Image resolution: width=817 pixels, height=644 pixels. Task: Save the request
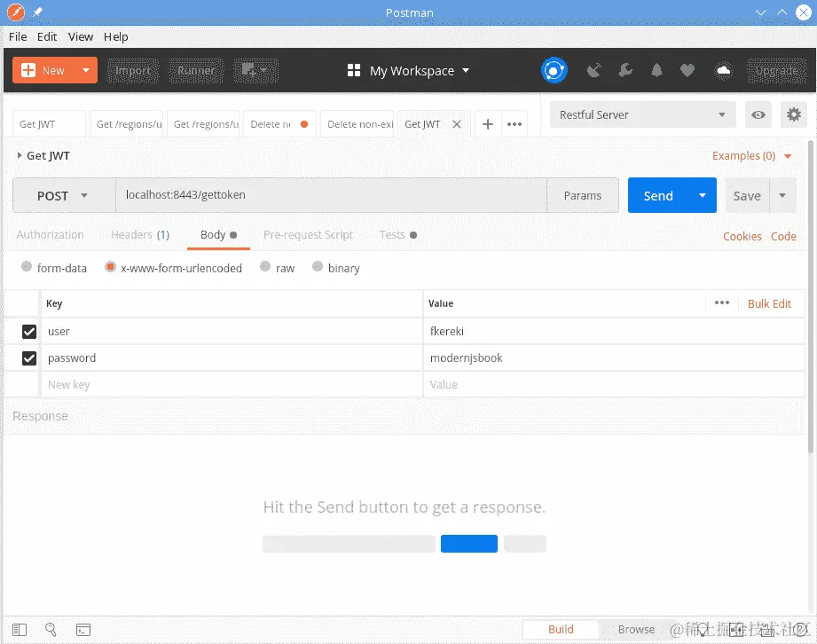[x=747, y=195]
